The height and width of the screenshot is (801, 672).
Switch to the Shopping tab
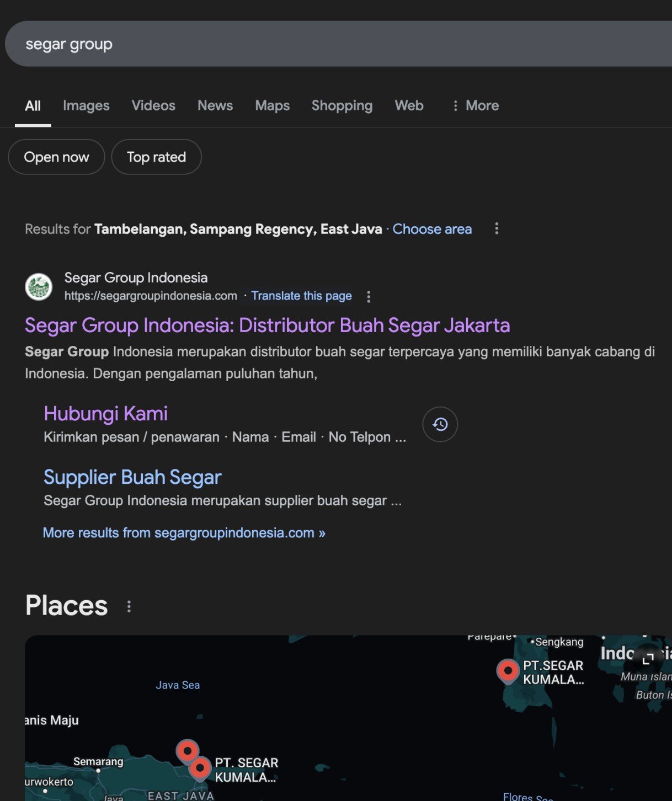(342, 105)
